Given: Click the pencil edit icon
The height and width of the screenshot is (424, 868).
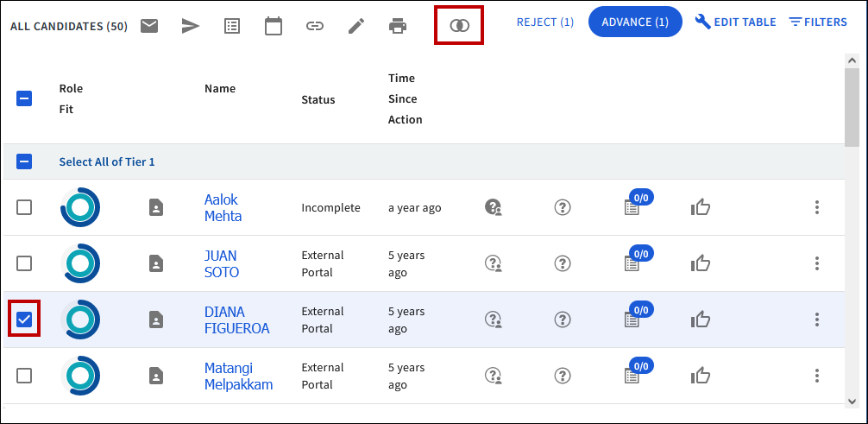Looking at the screenshot, I should pyautogui.click(x=356, y=26).
